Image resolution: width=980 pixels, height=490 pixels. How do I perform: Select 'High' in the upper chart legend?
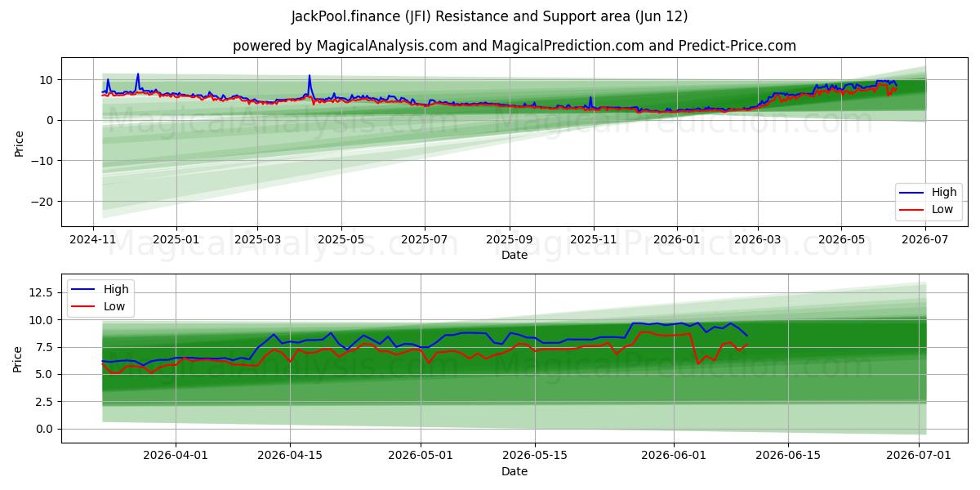pos(945,194)
